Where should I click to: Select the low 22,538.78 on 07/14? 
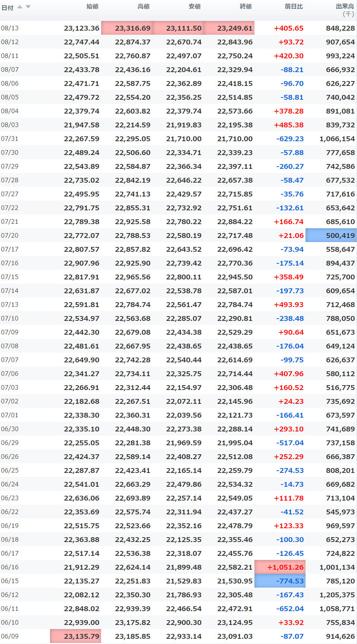coord(184,291)
